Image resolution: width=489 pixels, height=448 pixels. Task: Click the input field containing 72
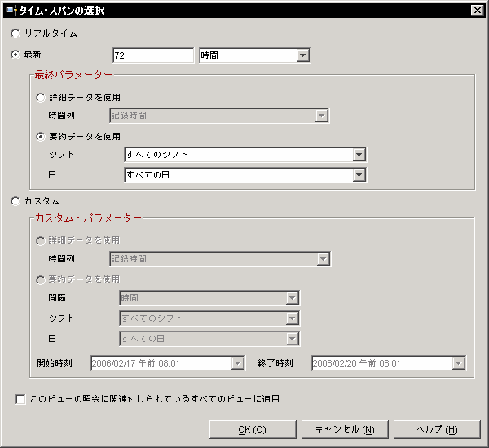[152, 55]
